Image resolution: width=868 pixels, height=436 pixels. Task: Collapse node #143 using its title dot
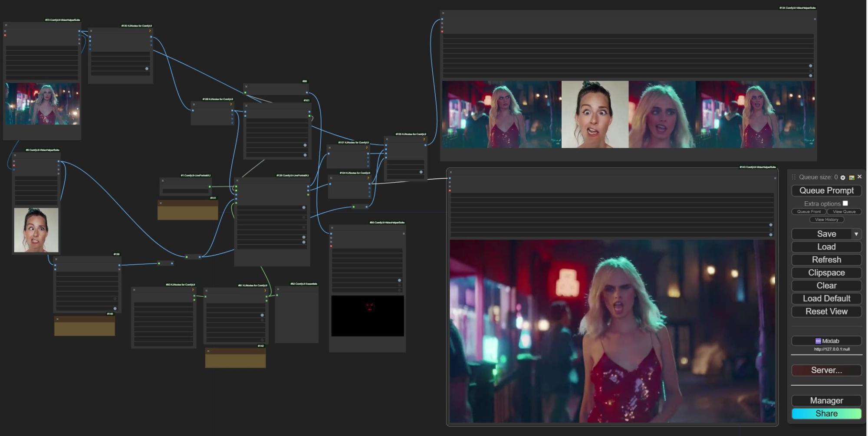pos(451,172)
